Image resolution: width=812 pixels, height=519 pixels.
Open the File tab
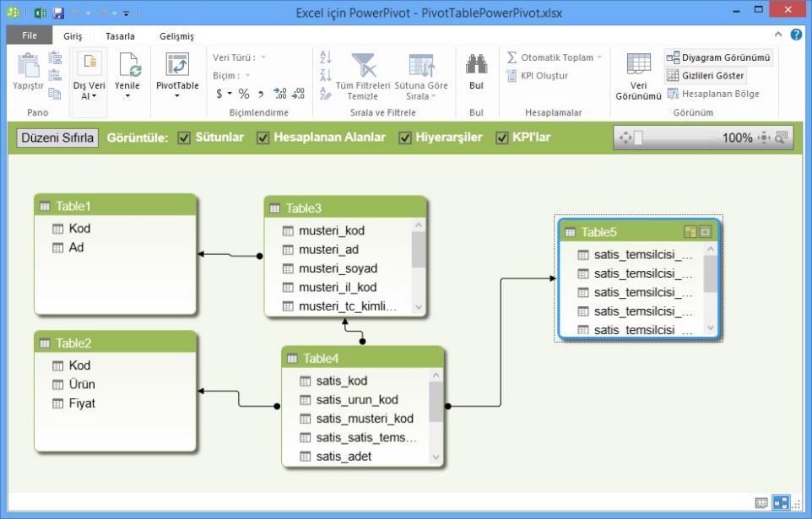pos(30,35)
